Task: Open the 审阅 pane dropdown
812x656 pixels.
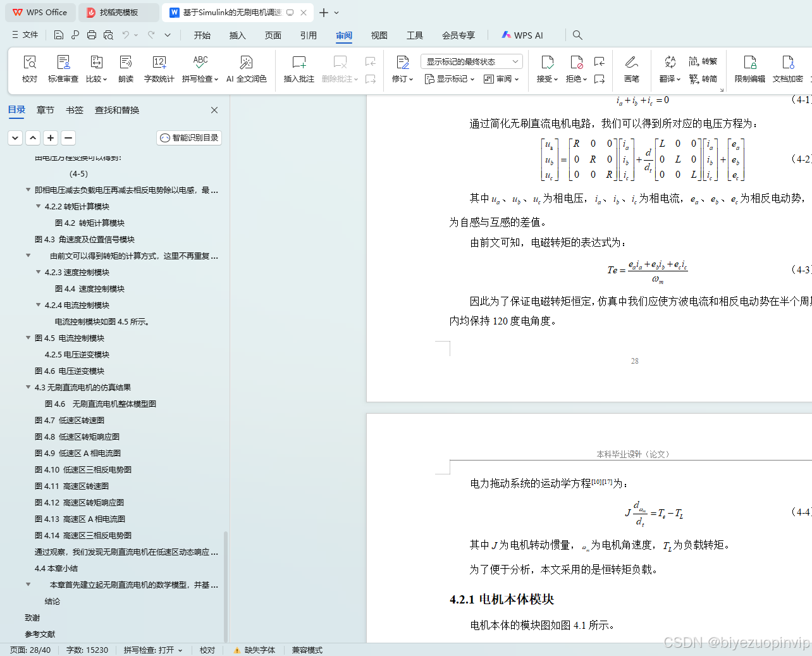Action: pos(501,79)
